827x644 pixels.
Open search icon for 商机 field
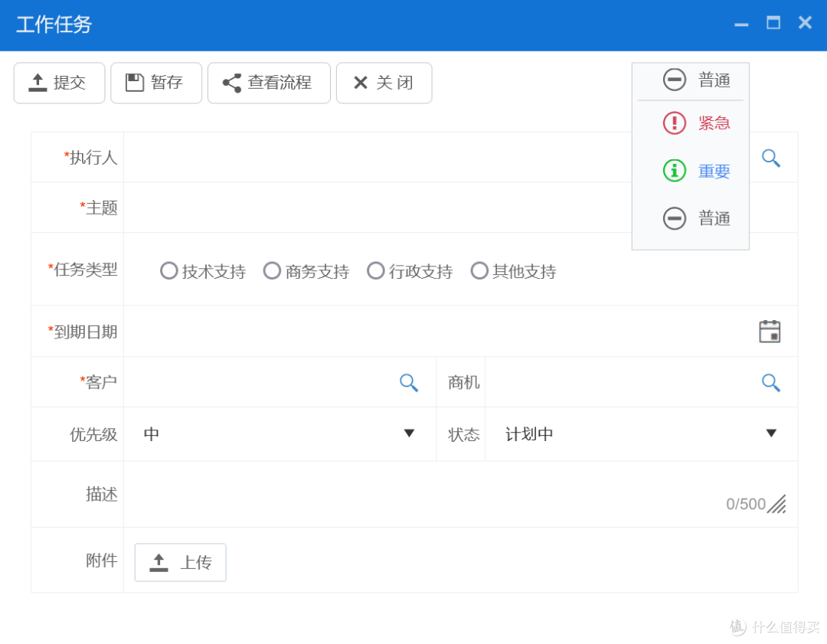[x=770, y=382]
